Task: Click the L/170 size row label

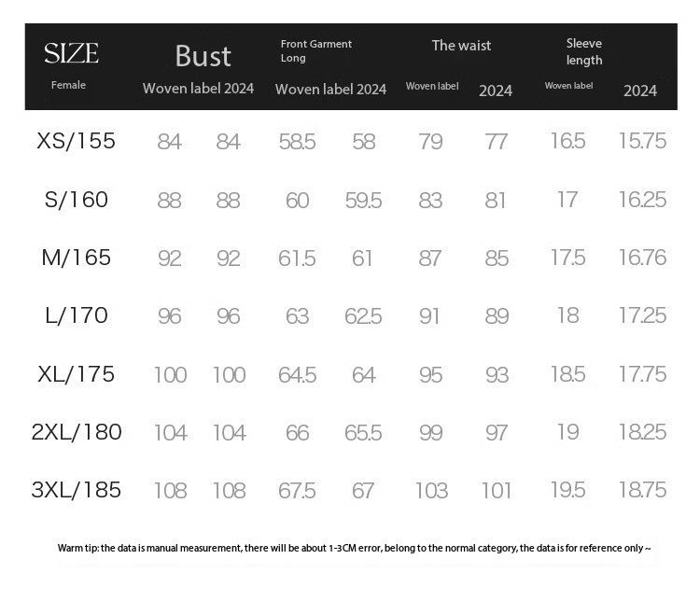Action: pyautogui.click(x=76, y=315)
